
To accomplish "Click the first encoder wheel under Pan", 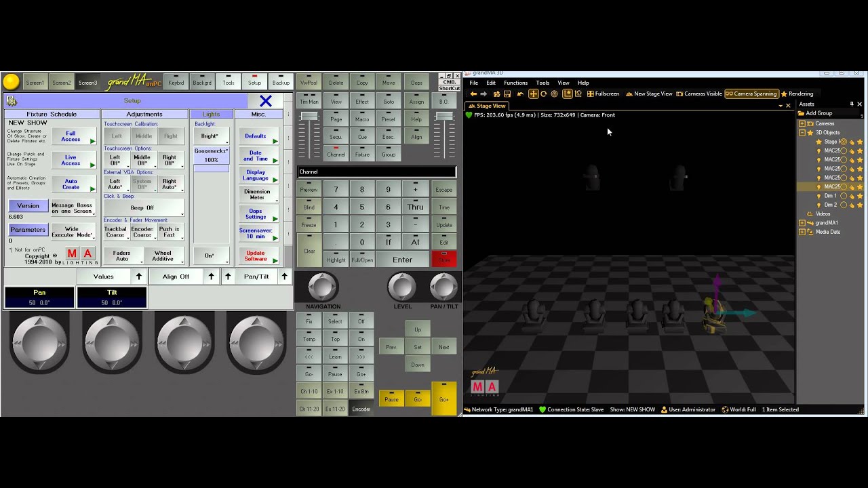I will 39,344.
